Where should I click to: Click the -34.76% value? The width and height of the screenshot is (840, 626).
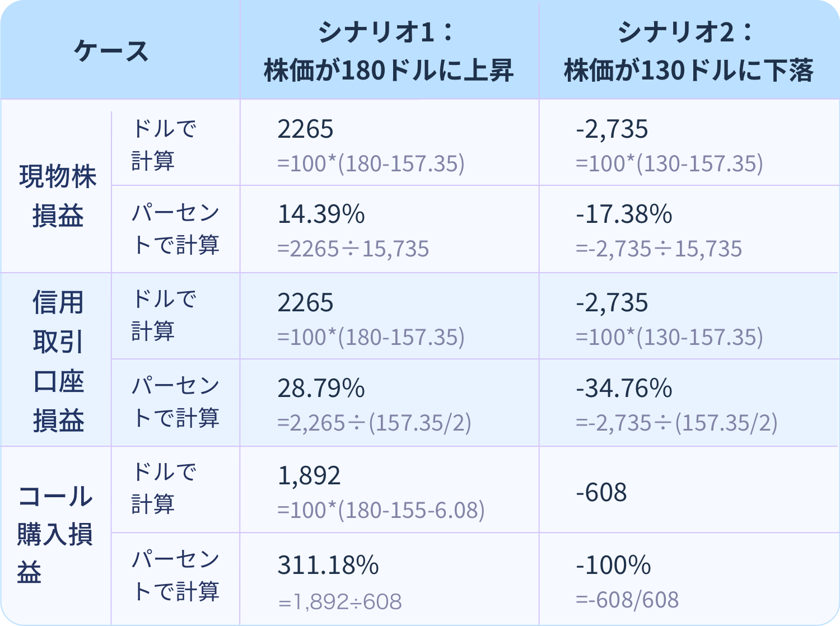(624, 389)
